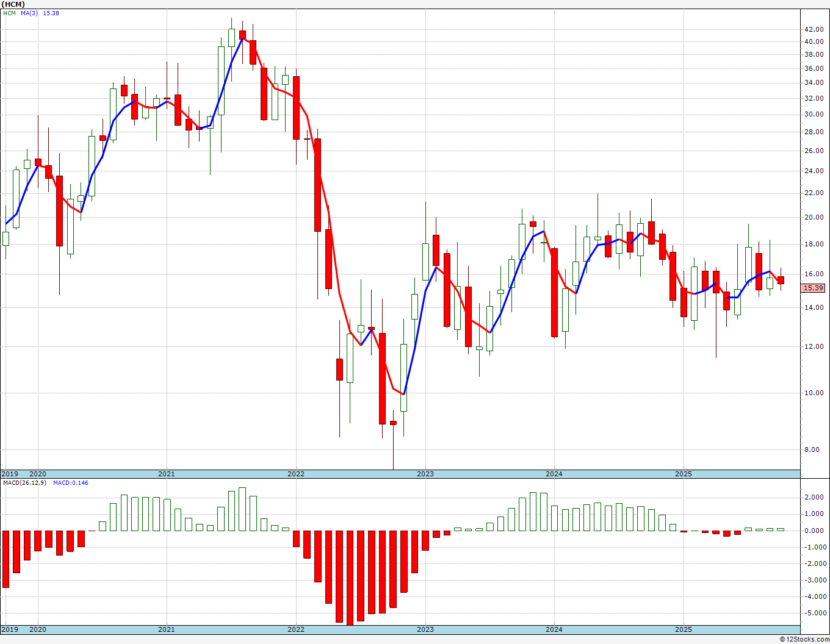Click the "MA(3)" moving average legend label
This screenshot has width=830, height=644.
[29, 13]
